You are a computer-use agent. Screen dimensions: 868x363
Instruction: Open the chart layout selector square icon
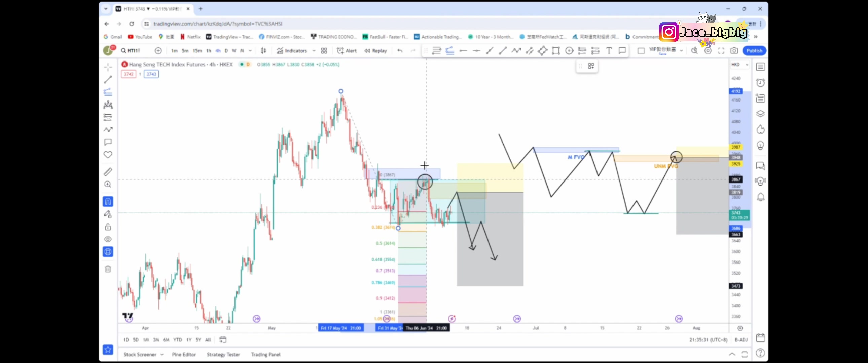641,50
